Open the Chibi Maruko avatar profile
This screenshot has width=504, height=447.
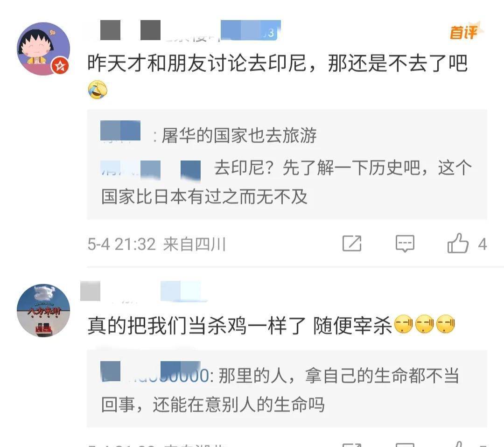pos(43,49)
